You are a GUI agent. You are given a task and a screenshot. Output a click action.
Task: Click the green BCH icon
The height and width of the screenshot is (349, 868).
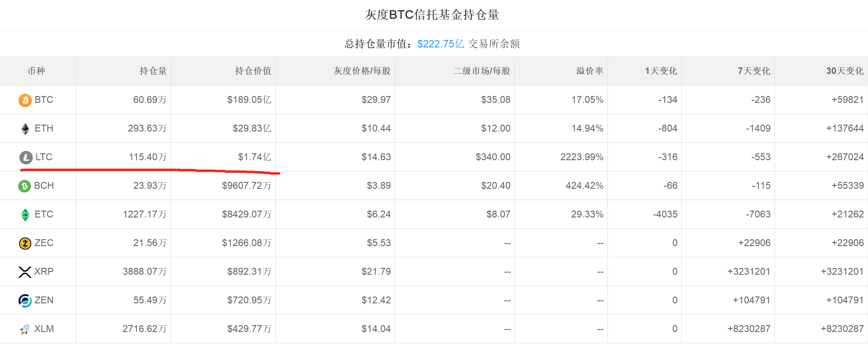click(24, 186)
